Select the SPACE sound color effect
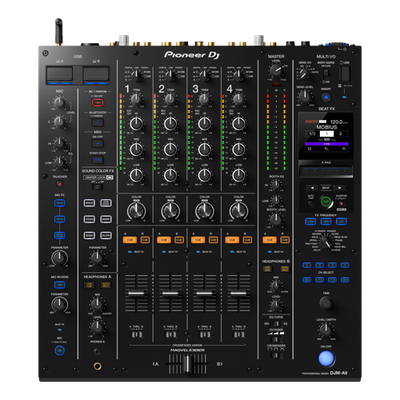Image resolution: width=400 pixels, height=400 pixels. 89,203
